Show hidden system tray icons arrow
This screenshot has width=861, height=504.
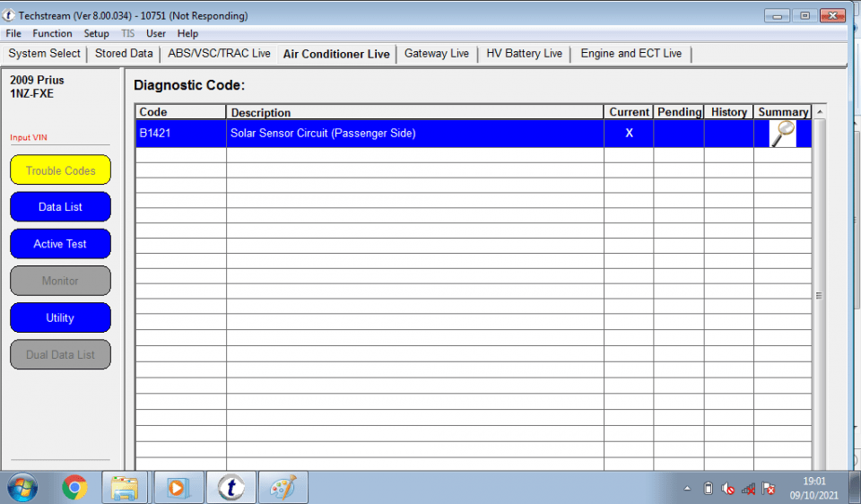coord(687,488)
